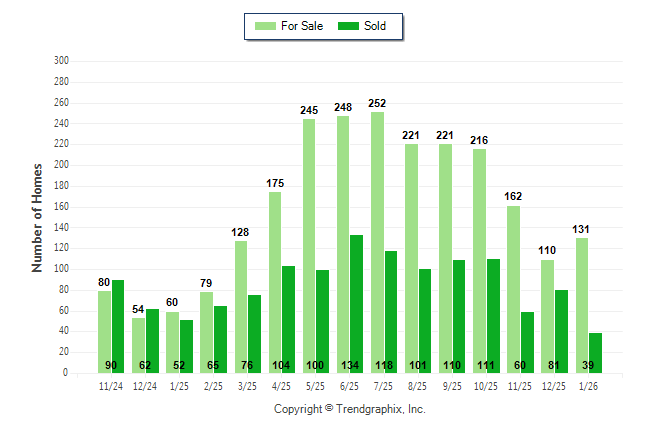The image size is (646, 434).
Task: Click the 5/25 For Sale bar (245)
Action: 309,246
